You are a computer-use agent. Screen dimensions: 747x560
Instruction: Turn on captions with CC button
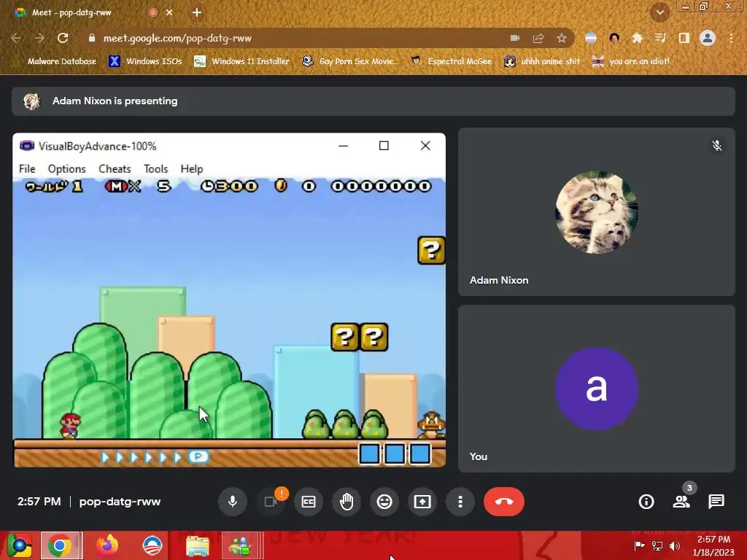click(x=309, y=502)
